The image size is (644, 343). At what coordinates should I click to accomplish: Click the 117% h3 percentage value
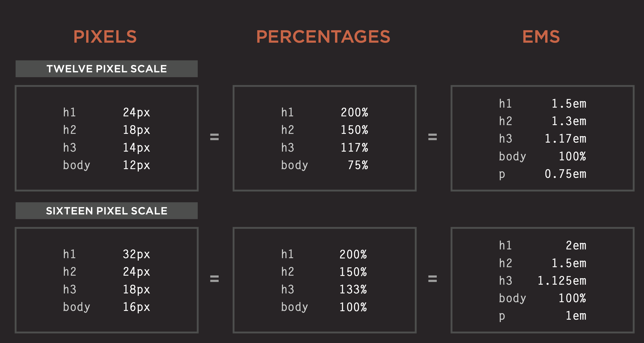click(354, 148)
